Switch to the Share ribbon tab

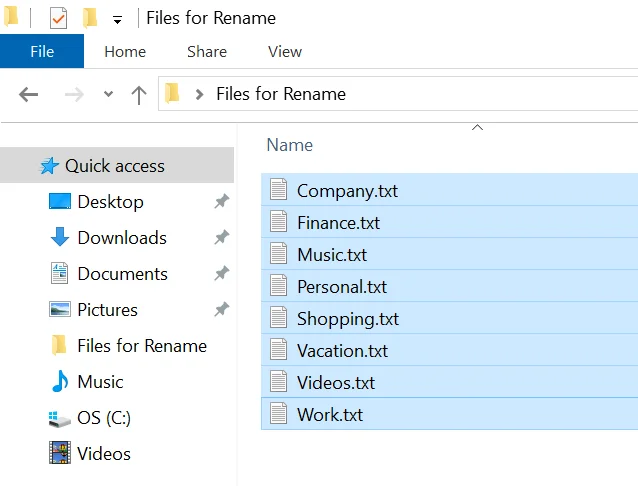(206, 52)
